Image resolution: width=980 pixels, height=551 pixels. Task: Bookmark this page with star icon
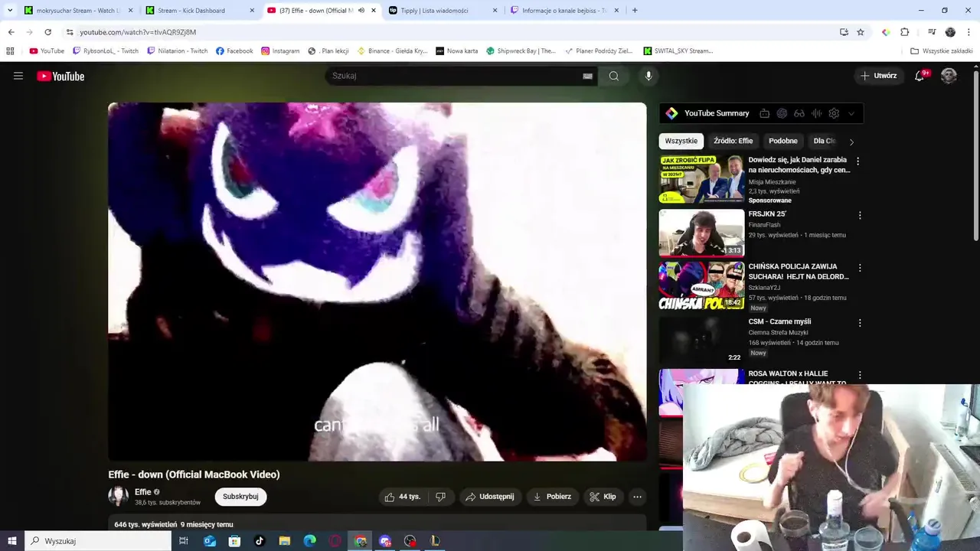point(861,32)
